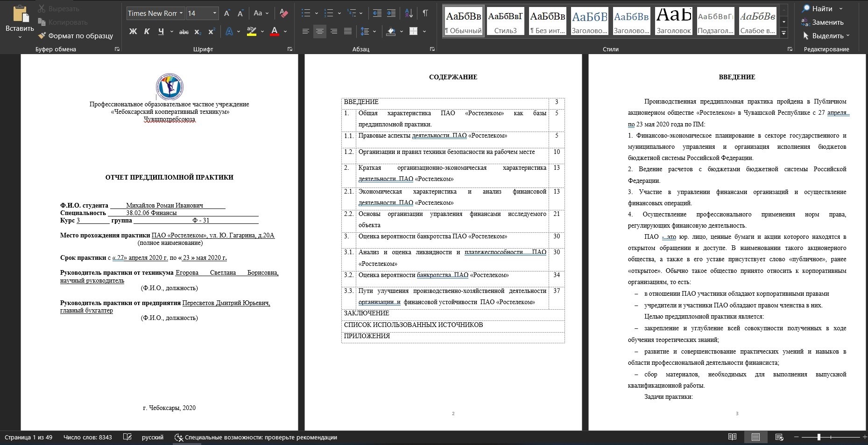This screenshot has width=868, height=445.
Task: Apply red font color
Action: (275, 31)
